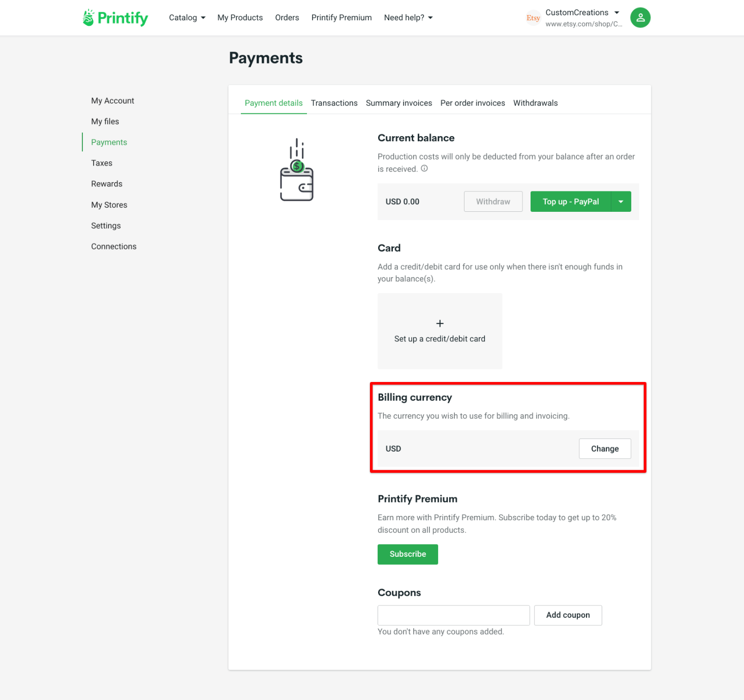Open the Taxes section in the sidebar

pos(102,163)
